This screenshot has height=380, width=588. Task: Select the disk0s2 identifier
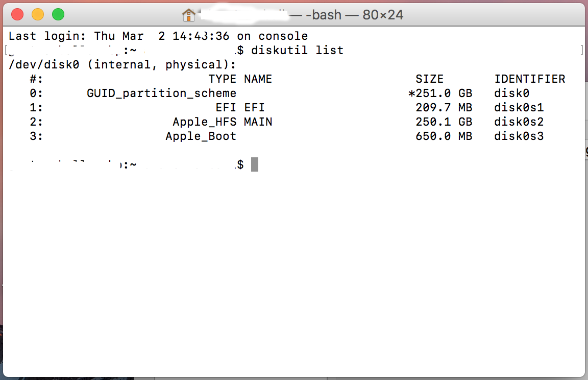519,122
